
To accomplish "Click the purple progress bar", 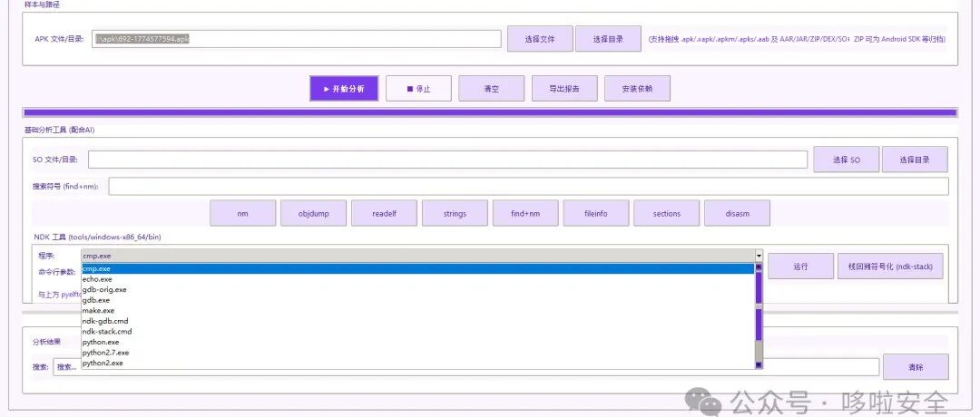I will click(490, 113).
